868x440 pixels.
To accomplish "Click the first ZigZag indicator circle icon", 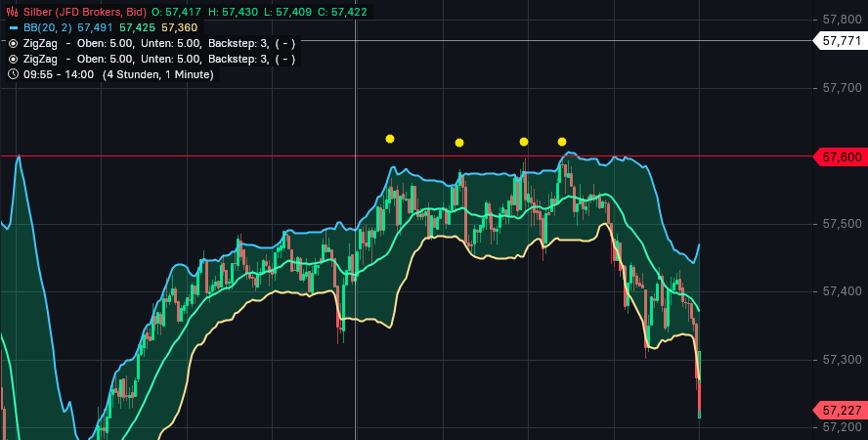I will pyautogui.click(x=13, y=43).
